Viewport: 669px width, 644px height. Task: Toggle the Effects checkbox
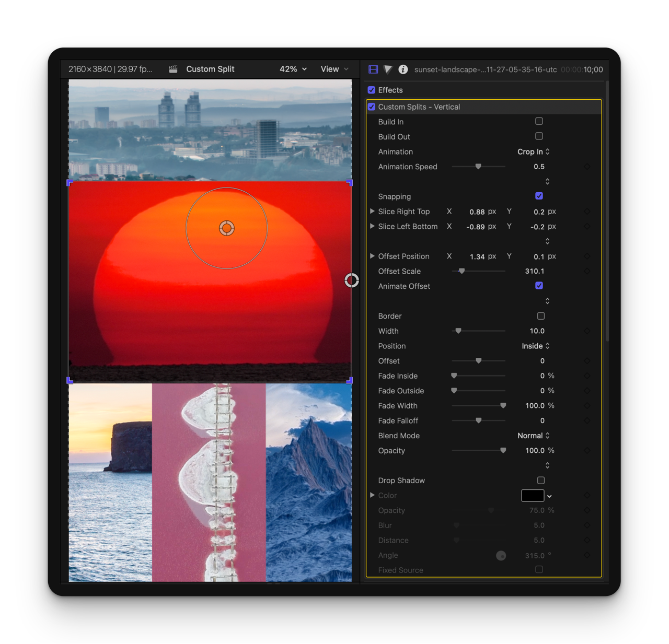[x=372, y=90]
